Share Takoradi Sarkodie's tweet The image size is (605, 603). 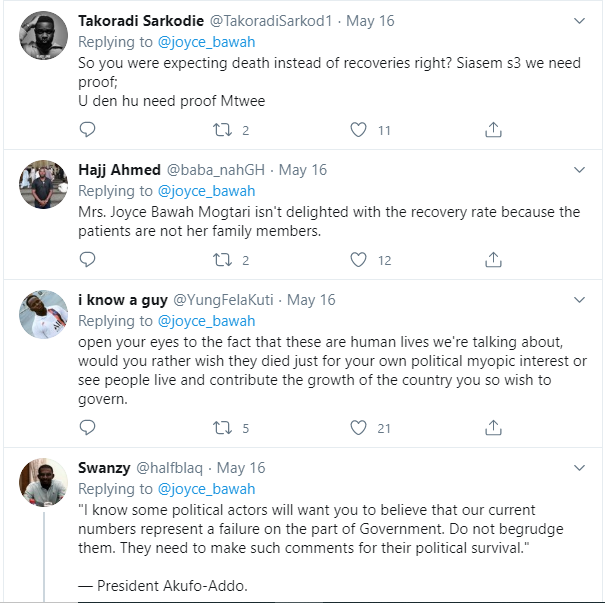click(493, 129)
